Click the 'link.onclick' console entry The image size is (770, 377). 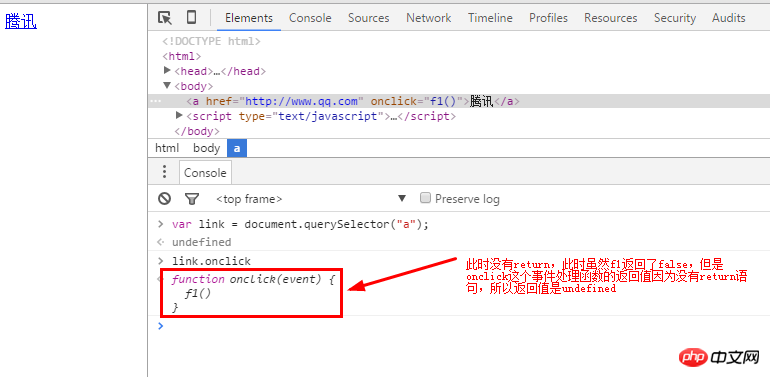tap(211, 261)
